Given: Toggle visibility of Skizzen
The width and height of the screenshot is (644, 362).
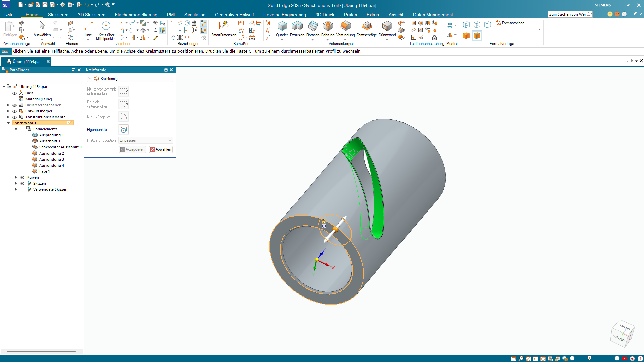Looking at the screenshot, I should point(22,183).
